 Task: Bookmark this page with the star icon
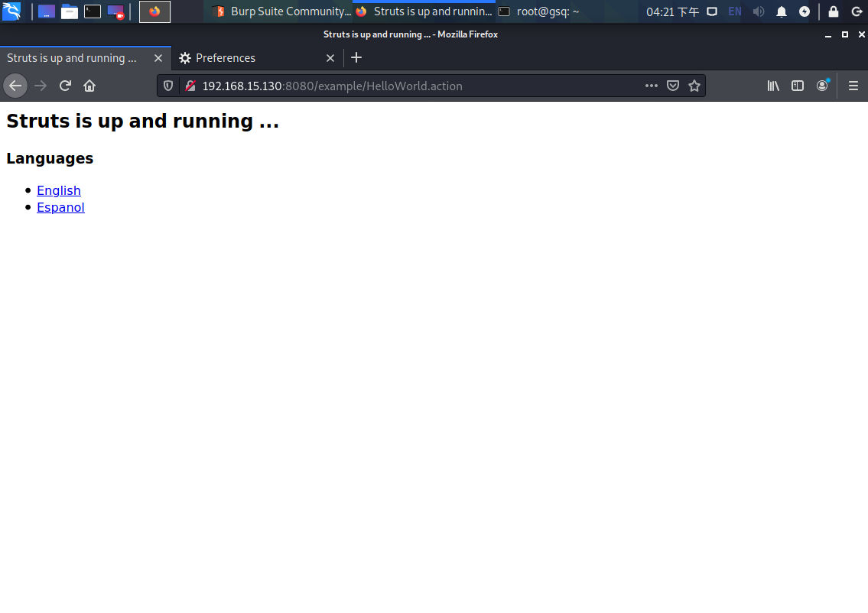tap(694, 86)
